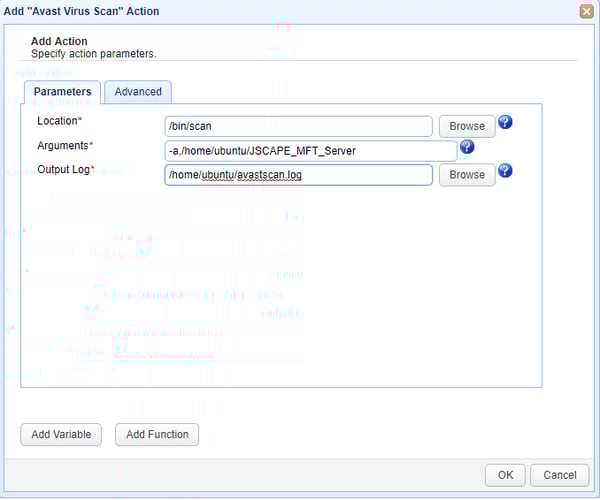Cancel adding the action

[559, 475]
